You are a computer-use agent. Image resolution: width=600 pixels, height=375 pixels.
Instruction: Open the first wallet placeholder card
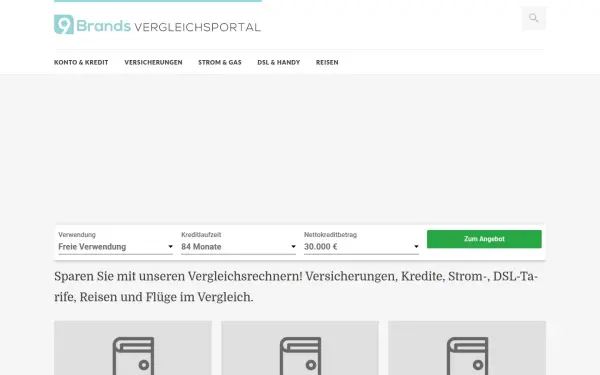point(133,348)
